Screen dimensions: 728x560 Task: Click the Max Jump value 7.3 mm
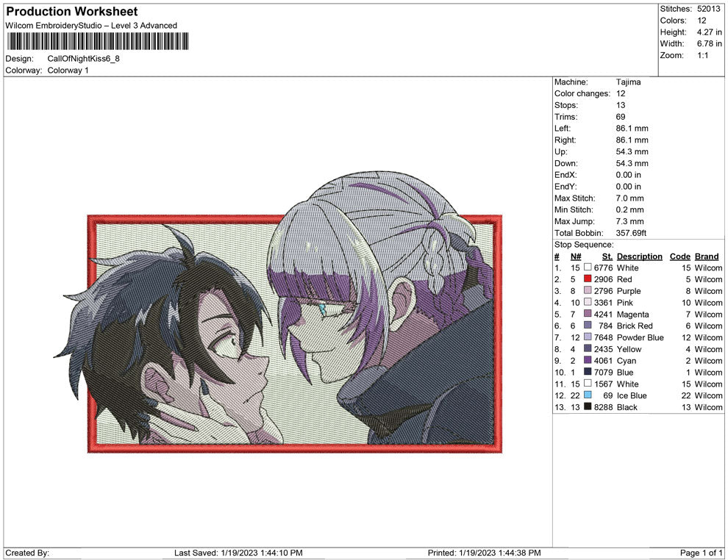pos(630,221)
